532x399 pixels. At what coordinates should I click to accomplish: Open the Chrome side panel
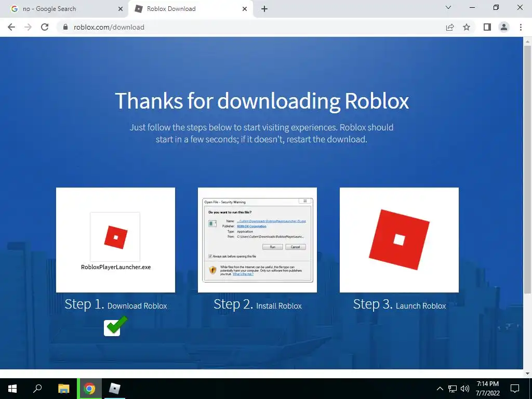[487, 27]
